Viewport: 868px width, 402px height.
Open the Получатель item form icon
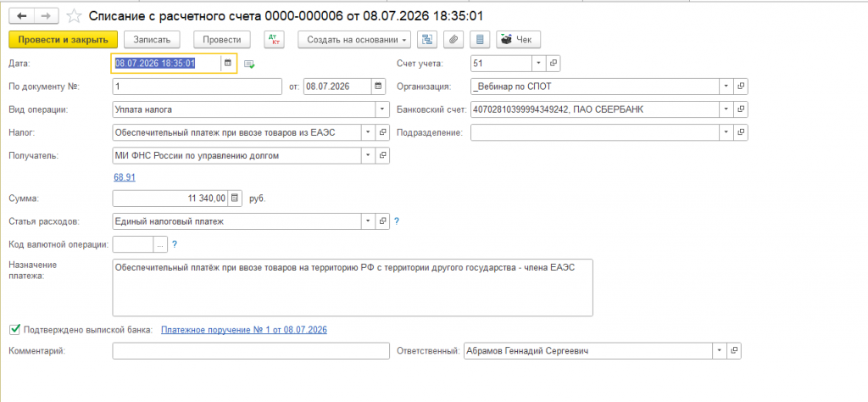pyautogui.click(x=382, y=156)
